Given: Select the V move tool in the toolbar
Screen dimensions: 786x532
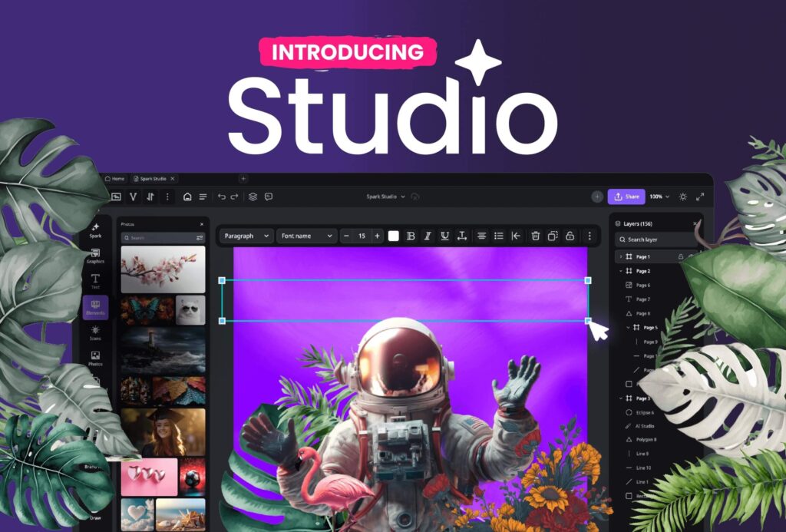Looking at the screenshot, I should [x=133, y=197].
